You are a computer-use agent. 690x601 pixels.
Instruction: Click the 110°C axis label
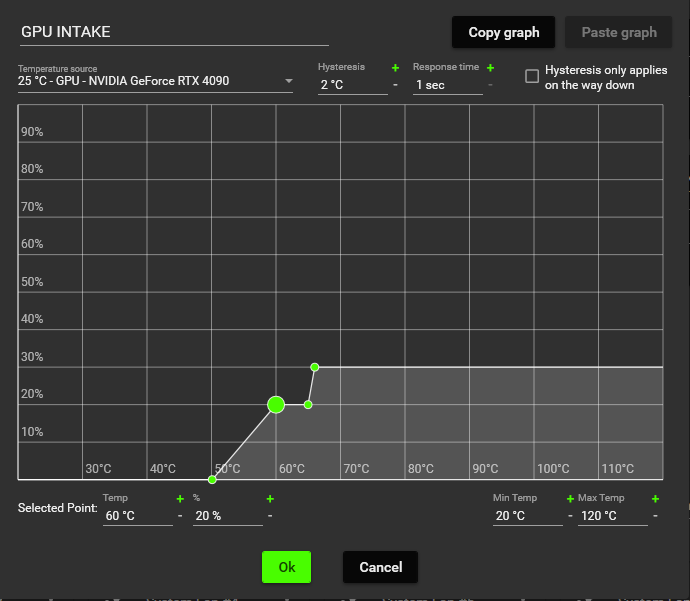click(618, 469)
